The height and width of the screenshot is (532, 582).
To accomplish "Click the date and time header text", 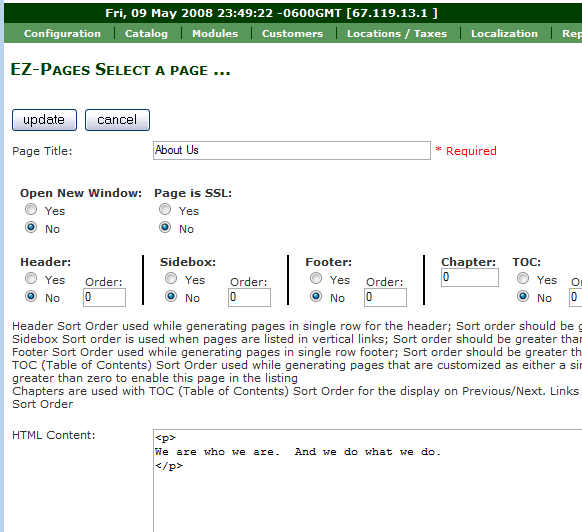I will [x=271, y=13].
